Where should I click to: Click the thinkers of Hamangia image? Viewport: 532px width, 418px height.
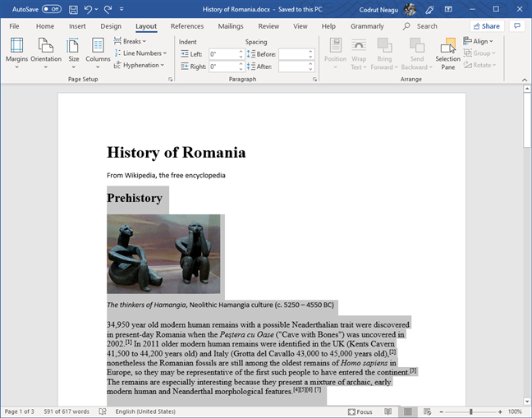(163, 254)
